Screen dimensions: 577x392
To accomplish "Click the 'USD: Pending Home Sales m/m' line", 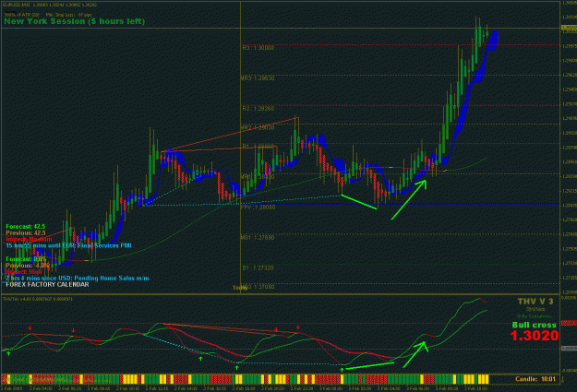I will [78, 279].
